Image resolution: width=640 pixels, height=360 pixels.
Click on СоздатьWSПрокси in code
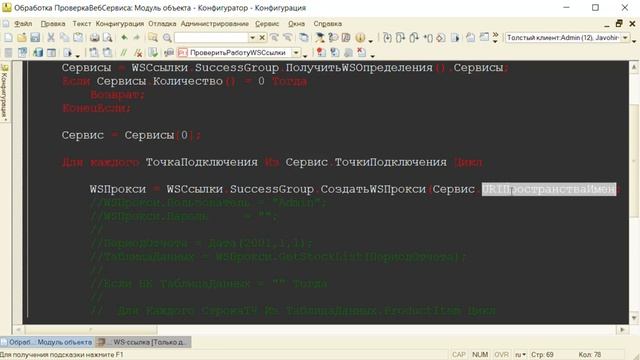pos(373,189)
